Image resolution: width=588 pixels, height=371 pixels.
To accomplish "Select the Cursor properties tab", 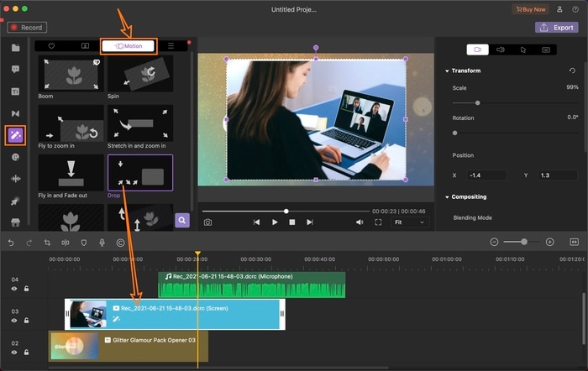I will tap(523, 50).
